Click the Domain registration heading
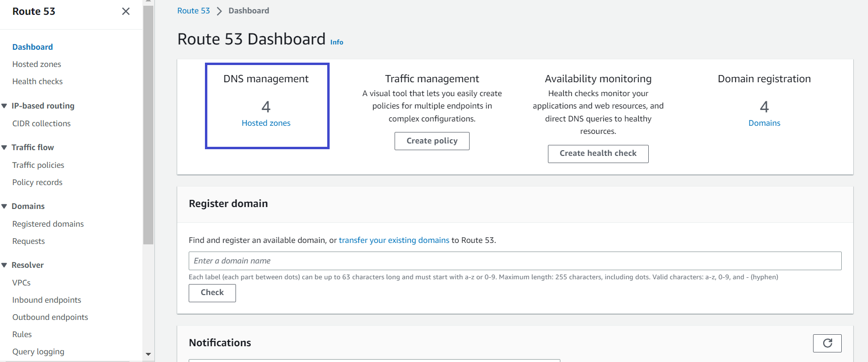The height and width of the screenshot is (362, 868). coord(764,79)
